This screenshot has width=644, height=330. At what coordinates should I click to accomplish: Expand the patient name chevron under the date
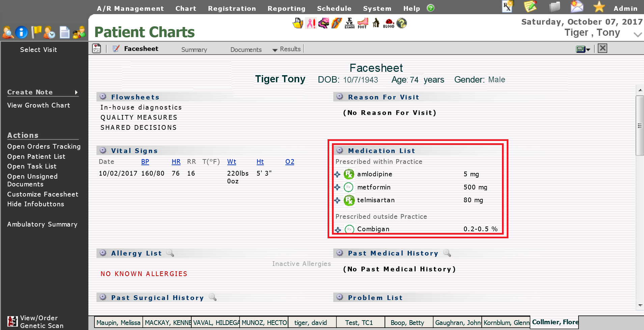[637, 34]
